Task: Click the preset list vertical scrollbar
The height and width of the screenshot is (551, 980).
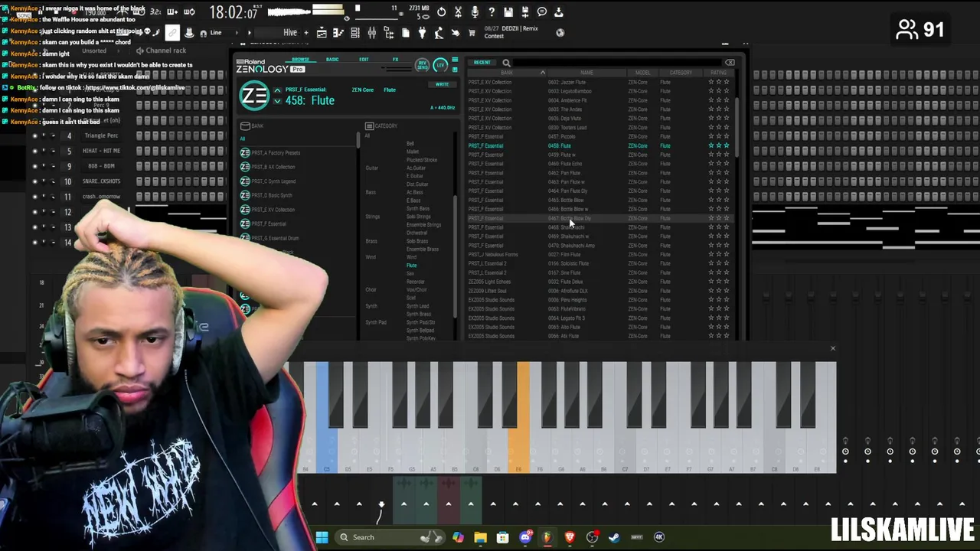Action: point(737,128)
